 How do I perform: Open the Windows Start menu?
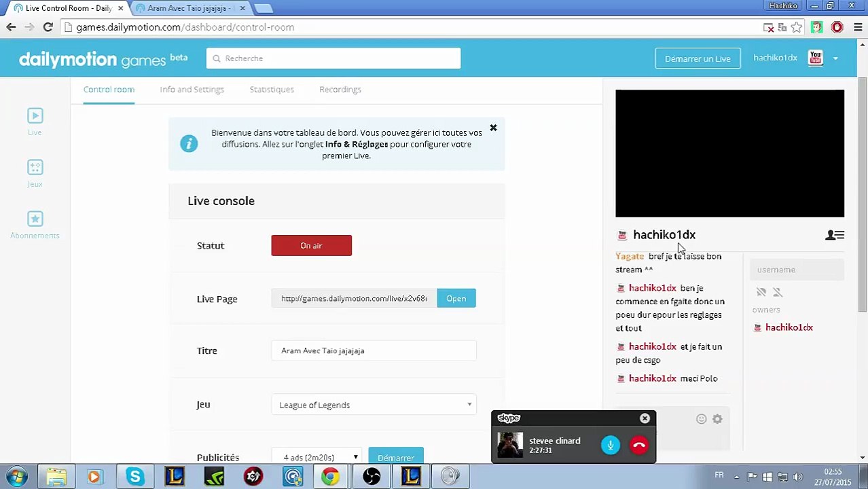pyautogui.click(x=17, y=476)
